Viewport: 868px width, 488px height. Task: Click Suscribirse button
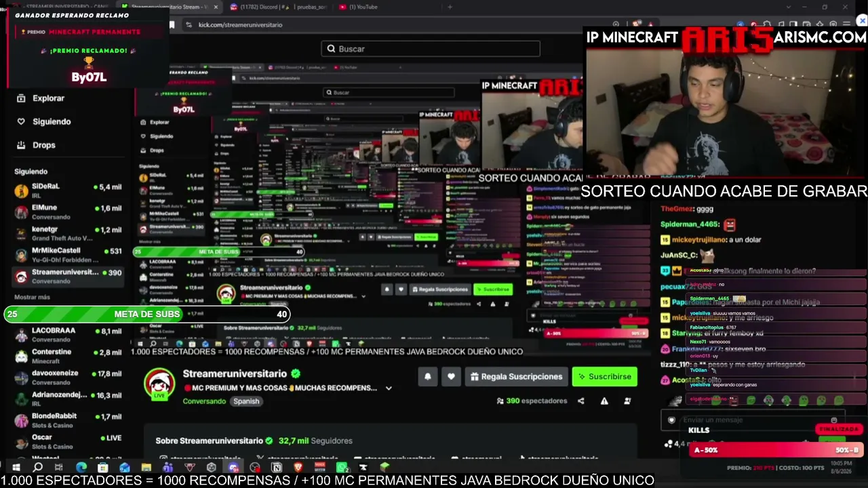604,376
